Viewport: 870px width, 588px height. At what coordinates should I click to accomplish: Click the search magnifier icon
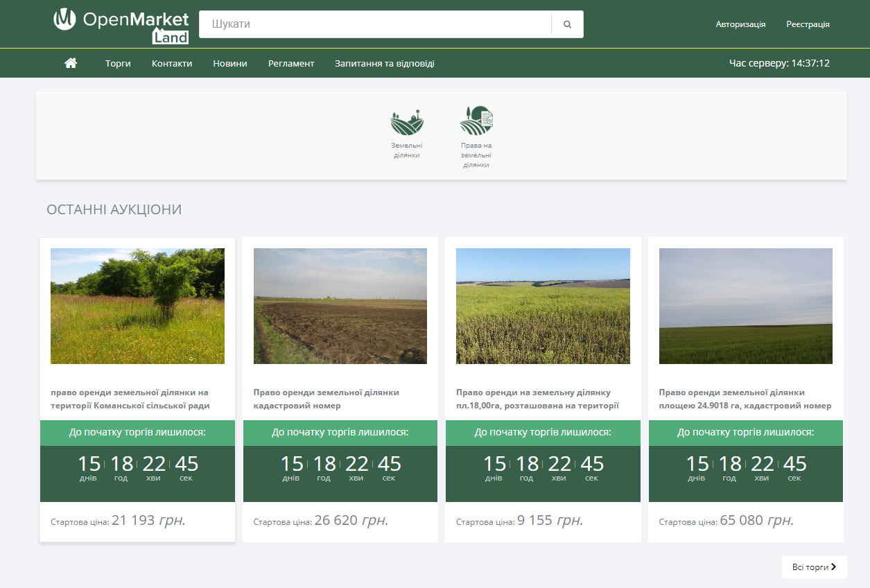568,24
